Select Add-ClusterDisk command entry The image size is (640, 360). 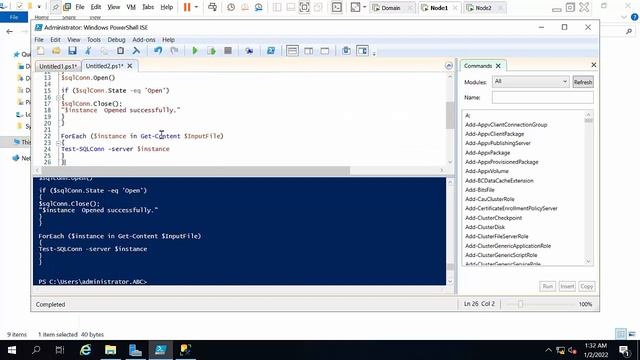[x=485, y=227]
